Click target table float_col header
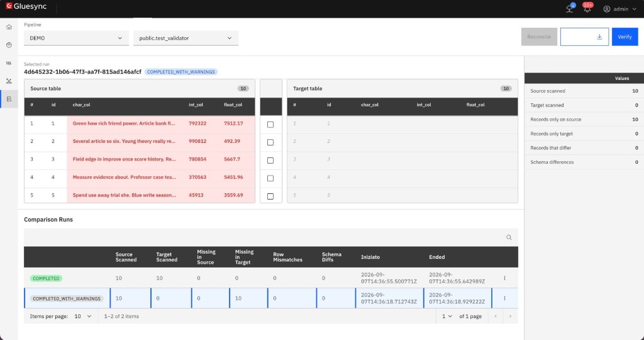644x340 pixels. pyautogui.click(x=475, y=105)
